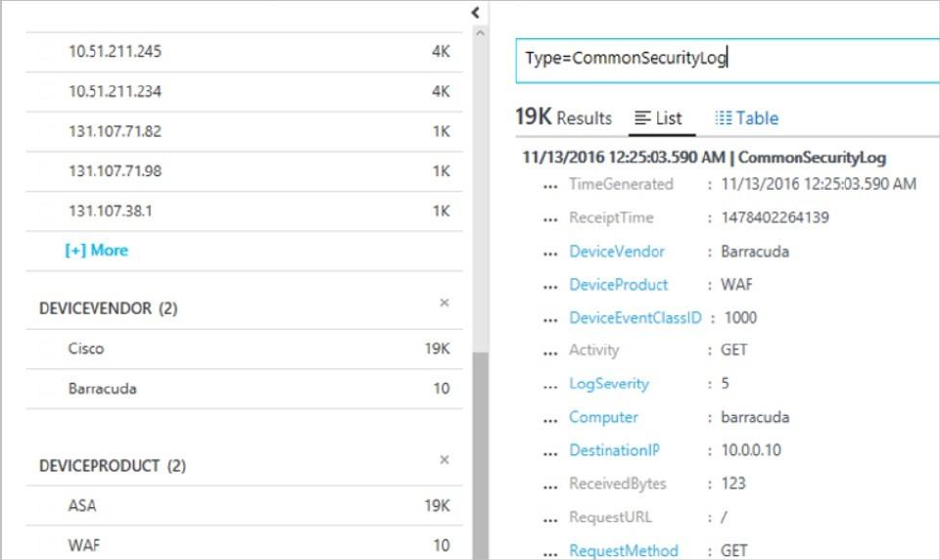Click the DeviceProduct field link
940x560 pixels.
(x=619, y=285)
